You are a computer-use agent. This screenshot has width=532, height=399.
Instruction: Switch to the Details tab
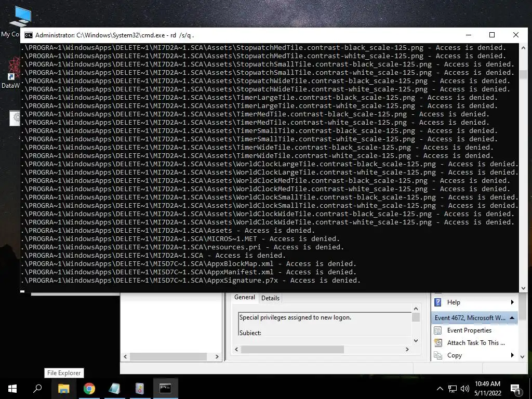pyautogui.click(x=270, y=298)
